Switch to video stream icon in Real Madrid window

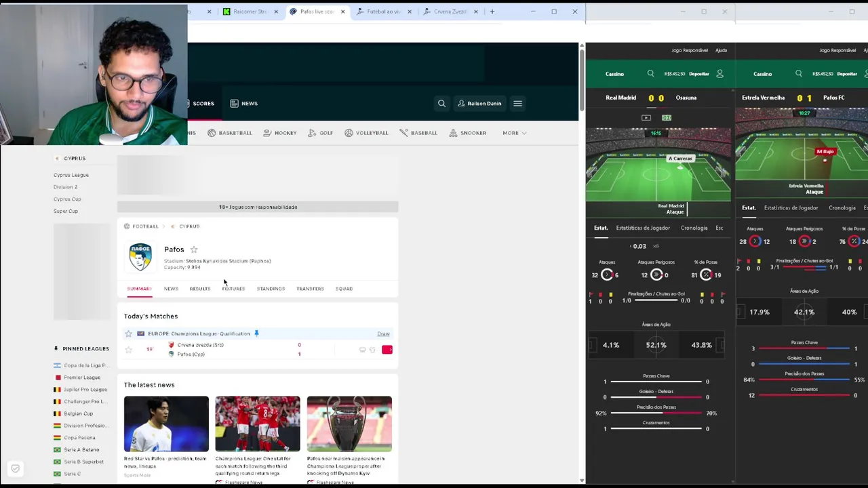coord(646,118)
